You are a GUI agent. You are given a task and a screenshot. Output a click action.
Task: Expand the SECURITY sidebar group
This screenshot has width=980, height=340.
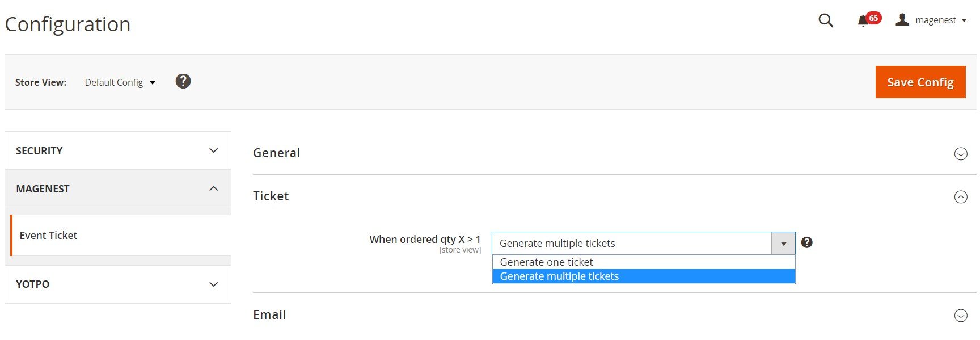(x=118, y=150)
